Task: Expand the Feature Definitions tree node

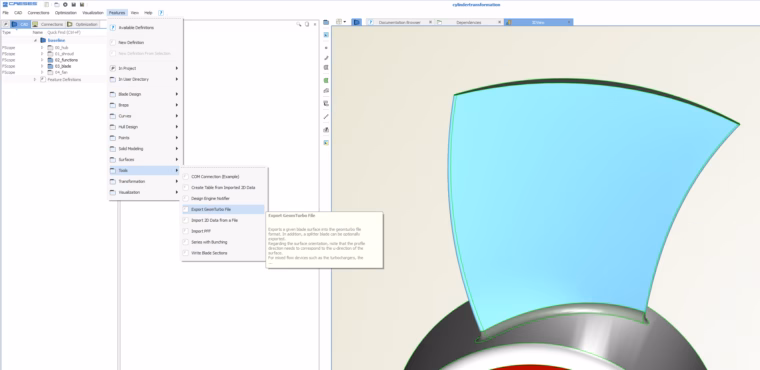Action: coord(35,79)
